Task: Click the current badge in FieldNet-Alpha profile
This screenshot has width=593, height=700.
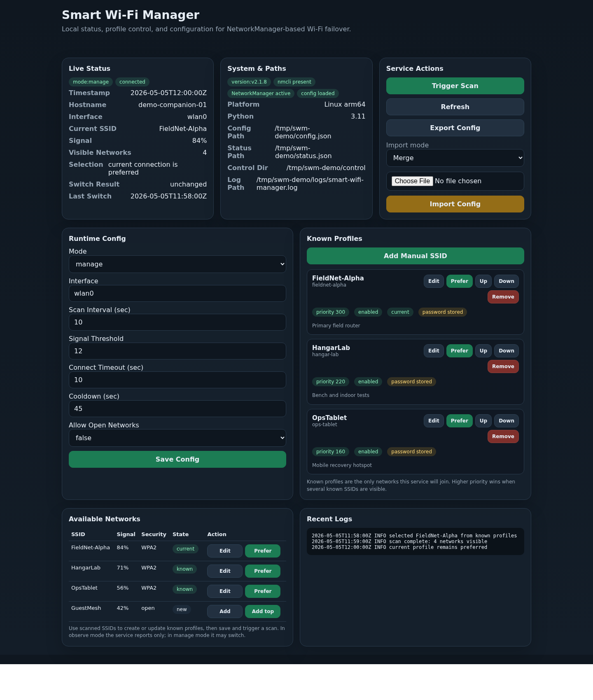Action: point(400,312)
